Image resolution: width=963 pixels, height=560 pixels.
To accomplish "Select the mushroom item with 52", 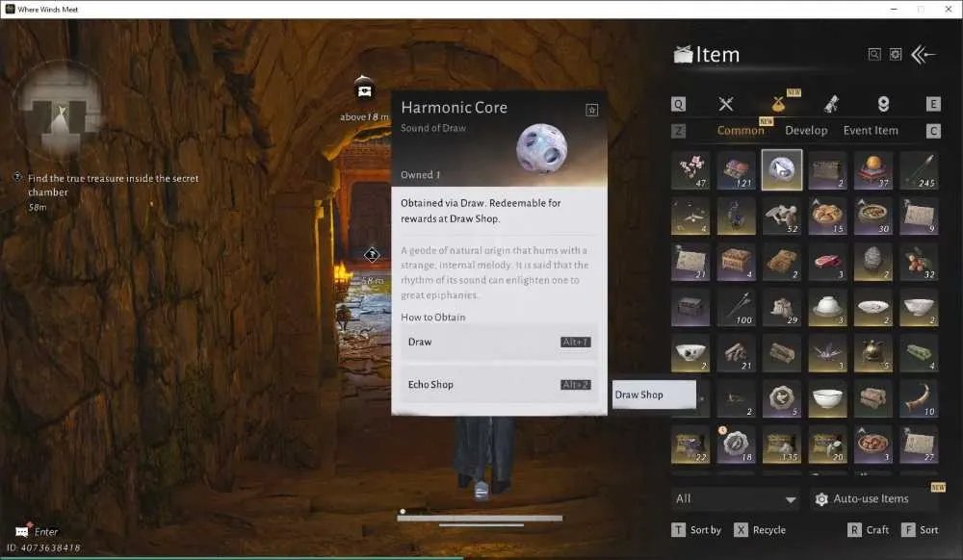I will click(782, 216).
